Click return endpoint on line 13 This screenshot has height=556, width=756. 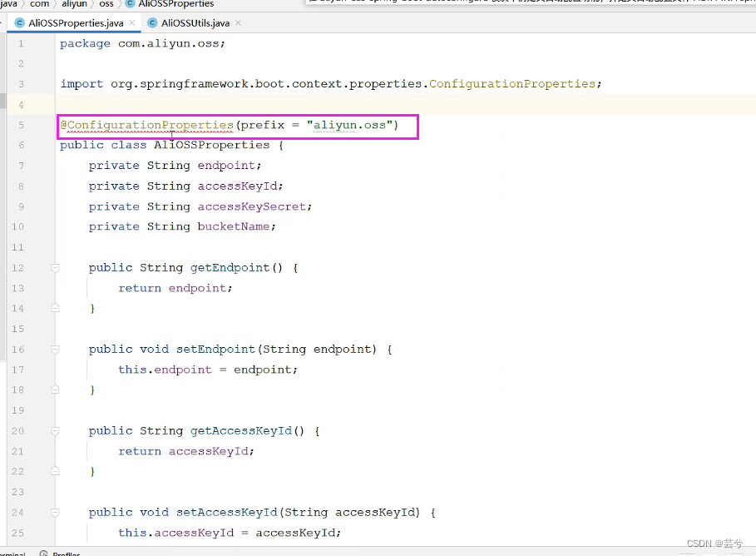[175, 288]
